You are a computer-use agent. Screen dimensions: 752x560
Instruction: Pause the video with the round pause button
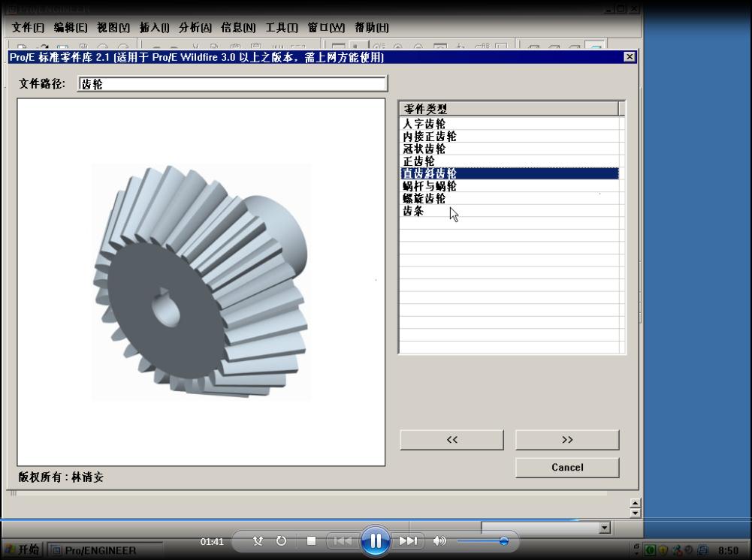click(375, 540)
